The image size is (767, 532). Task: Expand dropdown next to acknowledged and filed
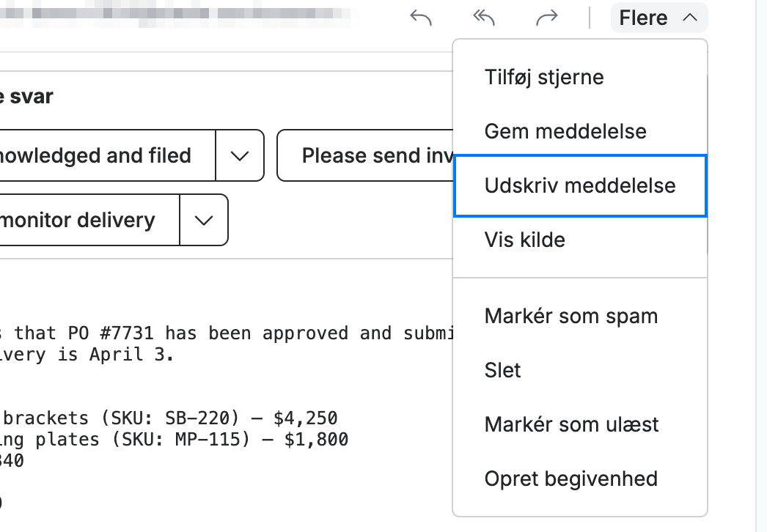pos(240,155)
